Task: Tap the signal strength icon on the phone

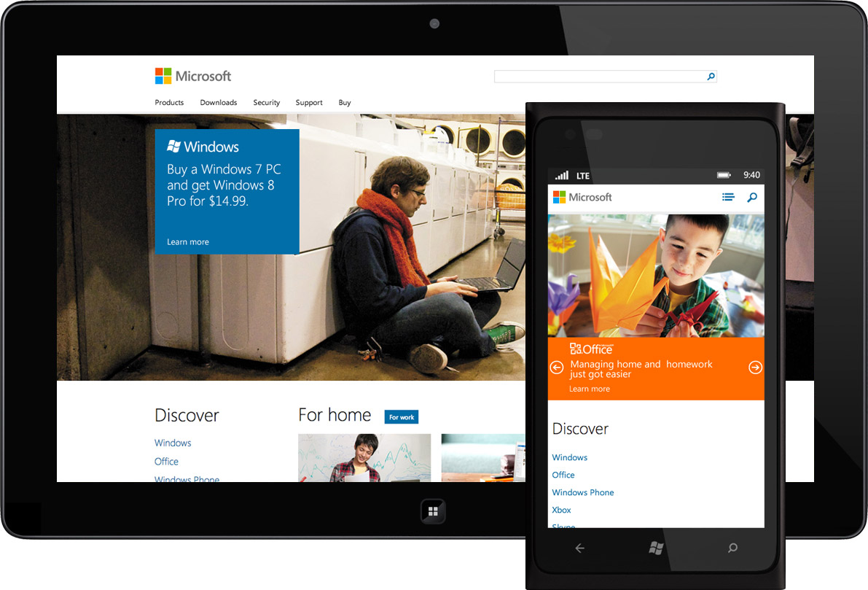Action: coord(562,176)
